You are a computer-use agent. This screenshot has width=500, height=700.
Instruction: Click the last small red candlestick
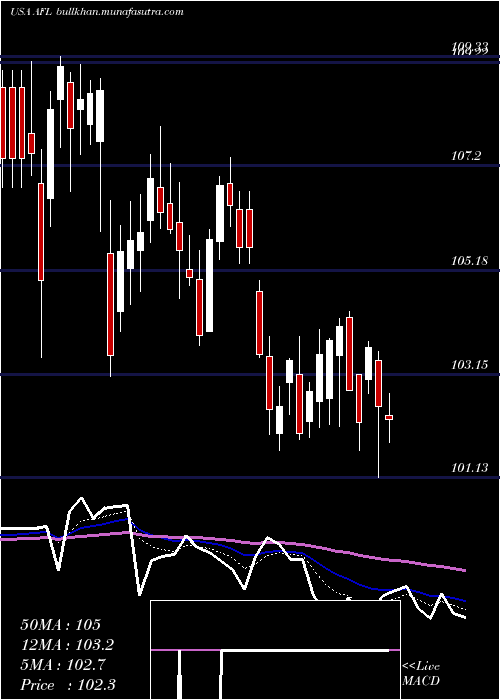coord(389,417)
